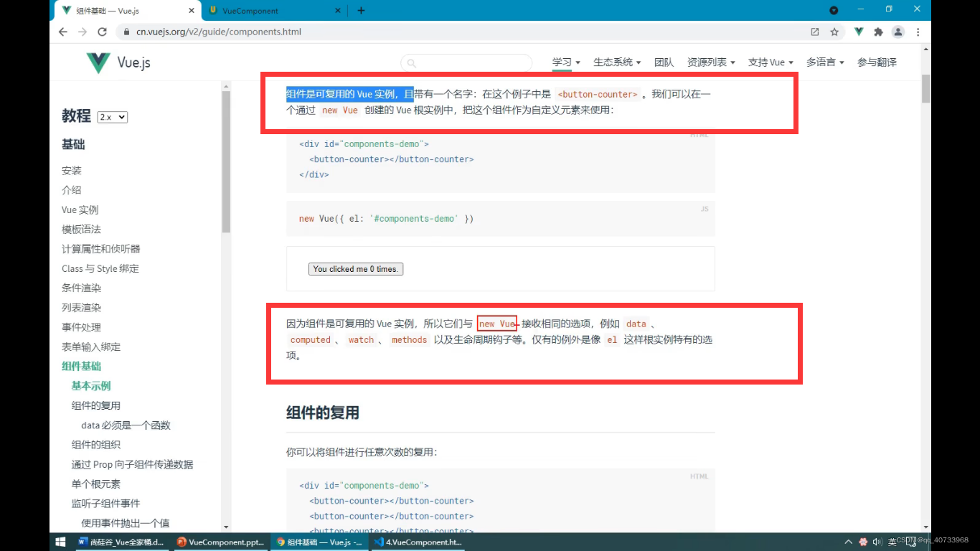
Task: Click the address bar URL
Action: pos(219,32)
